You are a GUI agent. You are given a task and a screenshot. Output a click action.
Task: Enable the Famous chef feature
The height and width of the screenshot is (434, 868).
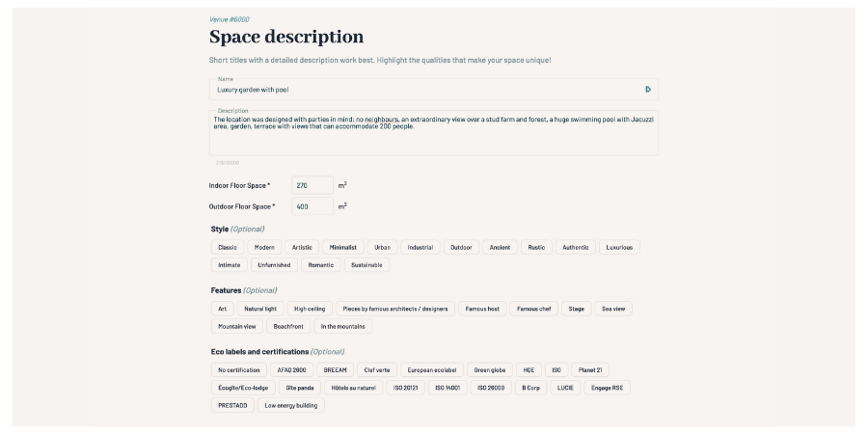534,309
